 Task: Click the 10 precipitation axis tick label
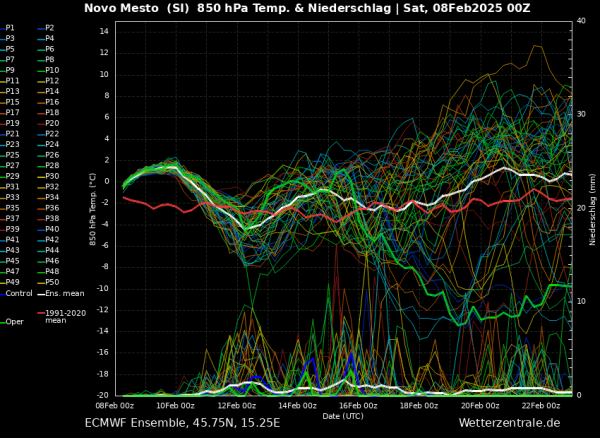[581, 301]
